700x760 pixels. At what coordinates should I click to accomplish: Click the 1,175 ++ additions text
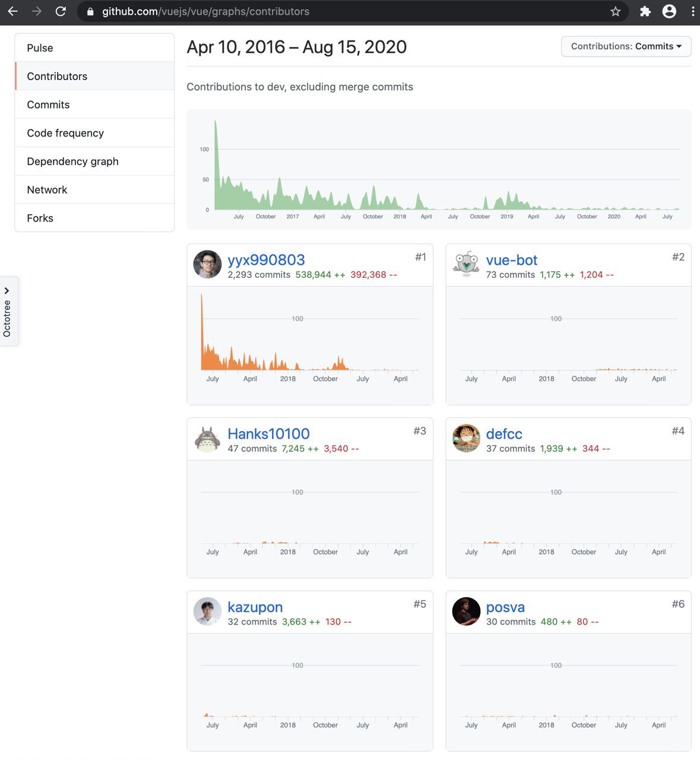tap(557, 275)
